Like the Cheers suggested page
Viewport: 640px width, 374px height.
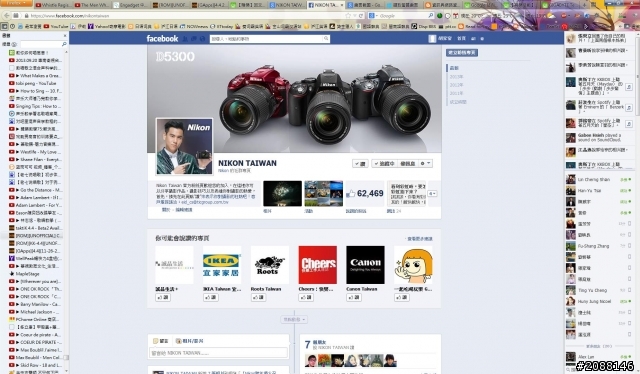[x=306, y=298]
